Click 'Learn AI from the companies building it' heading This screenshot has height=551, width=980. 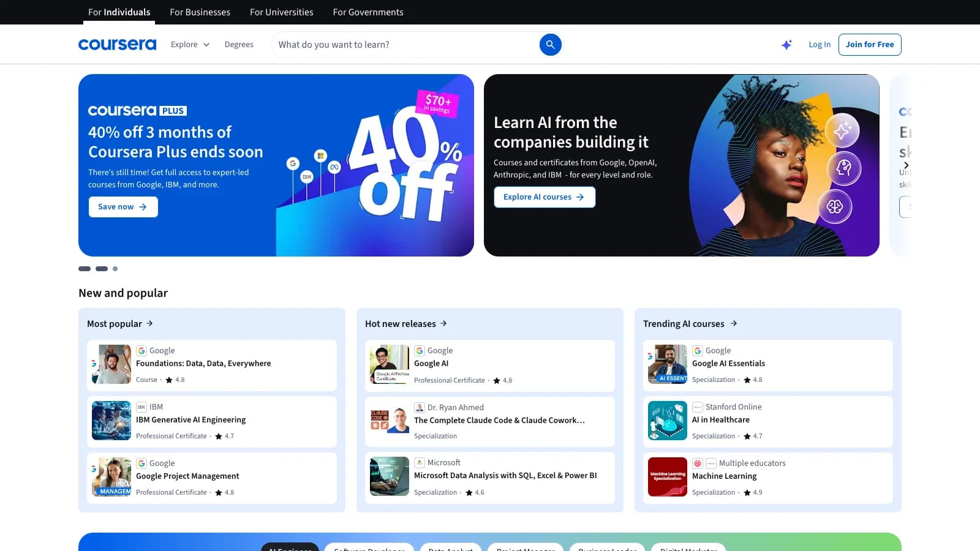(x=571, y=132)
